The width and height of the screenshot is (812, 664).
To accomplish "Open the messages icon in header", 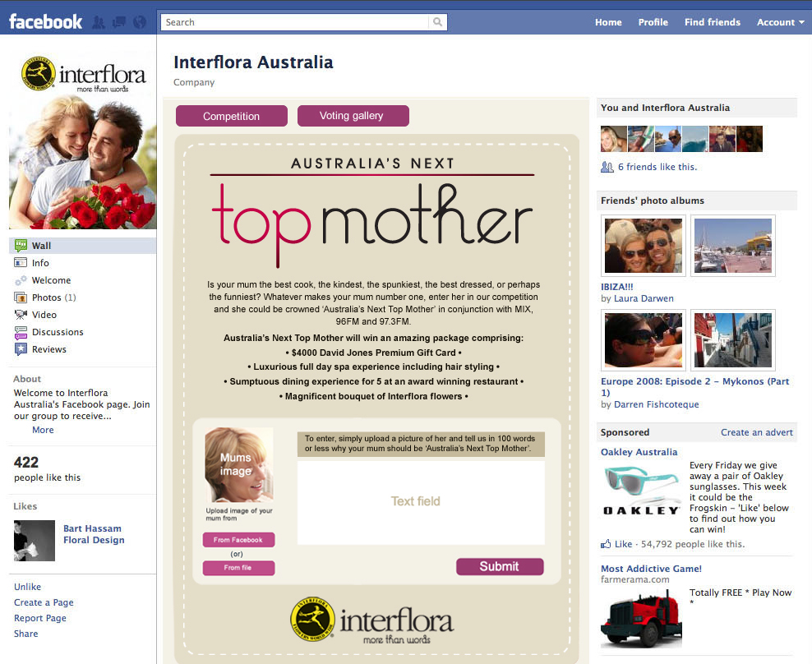I will click(119, 22).
